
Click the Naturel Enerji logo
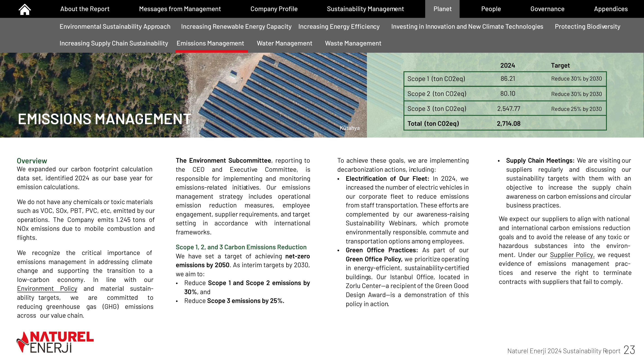click(x=55, y=342)
